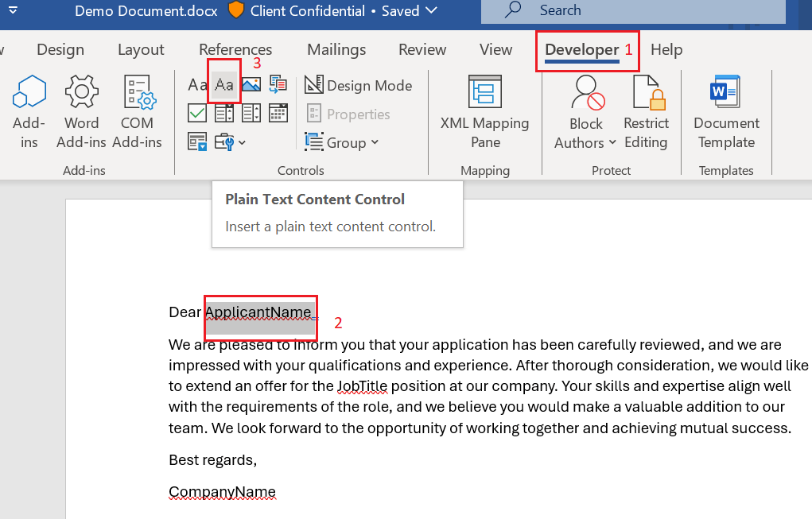Switch to the References tab
812x519 pixels.
tap(235, 49)
